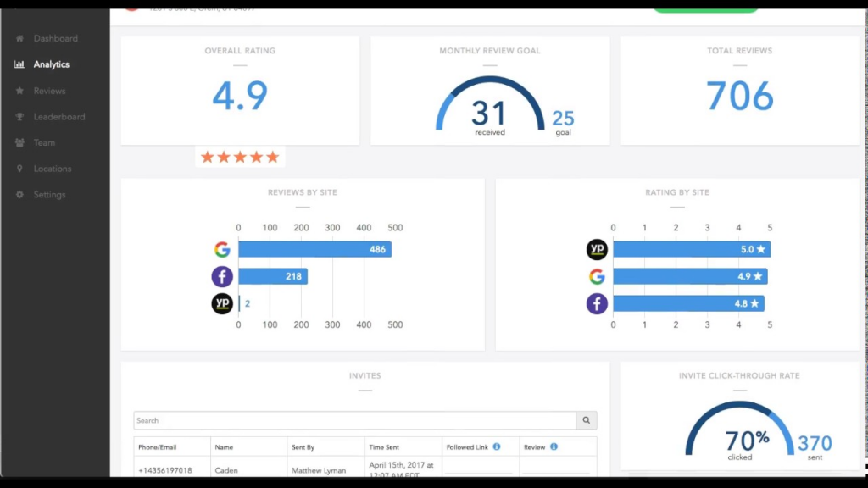The width and height of the screenshot is (868, 488).
Task: Click the Time Sent column header
Action: pos(388,447)
